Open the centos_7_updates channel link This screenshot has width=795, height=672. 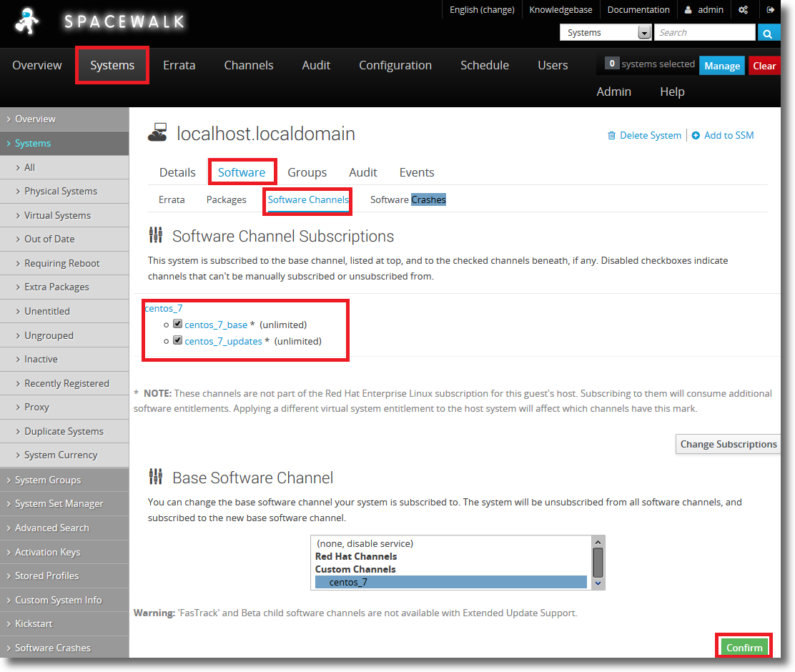[x=223, y=341]
